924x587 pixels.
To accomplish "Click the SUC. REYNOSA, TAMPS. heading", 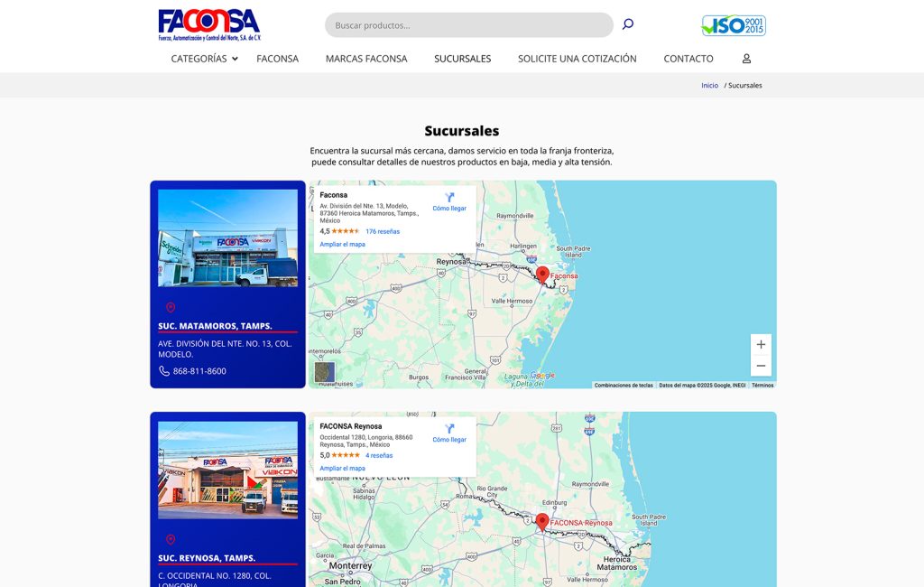I will pos(207,558).
